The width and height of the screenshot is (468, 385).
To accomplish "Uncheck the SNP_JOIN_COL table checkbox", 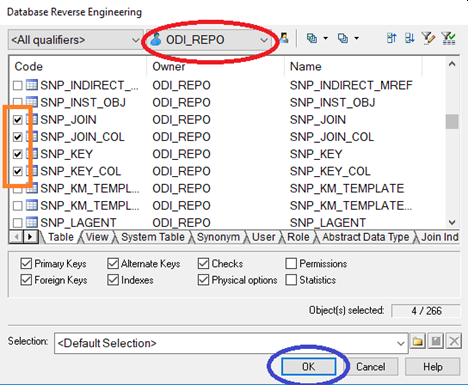I will click(18, 137).
